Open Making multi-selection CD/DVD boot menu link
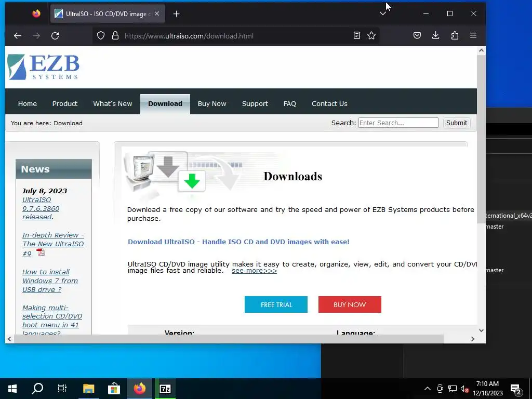Viewport: 532px width, 399px height. (x=52, y=320)
